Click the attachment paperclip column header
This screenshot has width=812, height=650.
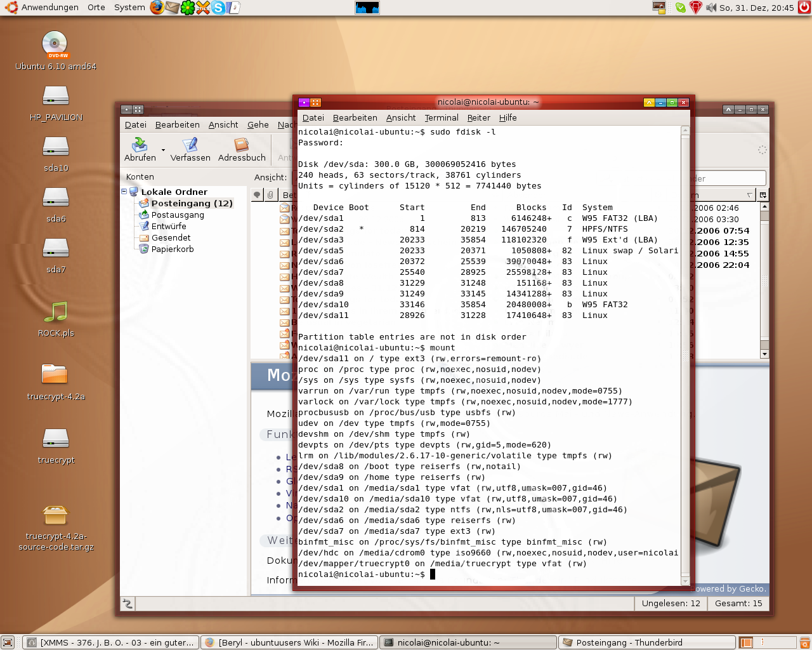[270, 195]
